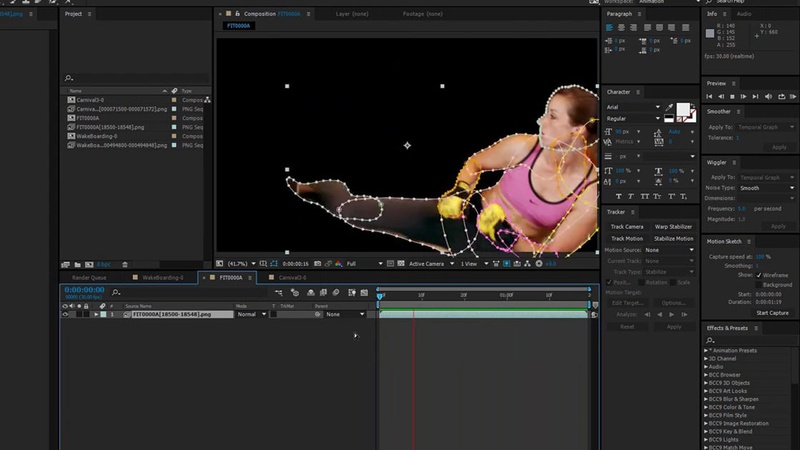Mute audio in the Preview panel

pyautogui.click(x=769, y=97)
